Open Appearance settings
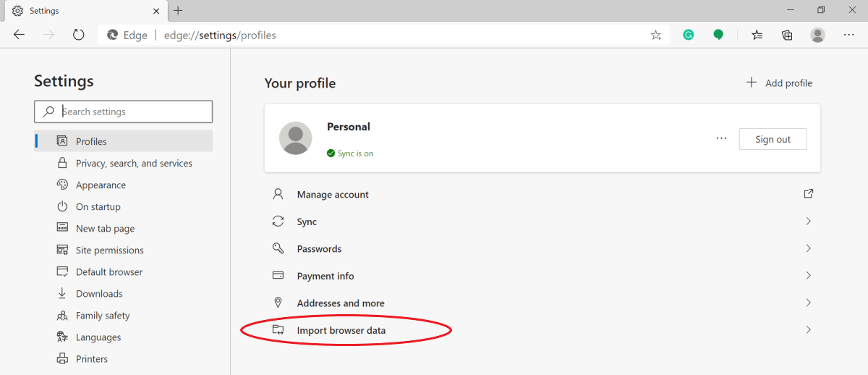Viewport: 868px width, 375px height. coord(124,185)
